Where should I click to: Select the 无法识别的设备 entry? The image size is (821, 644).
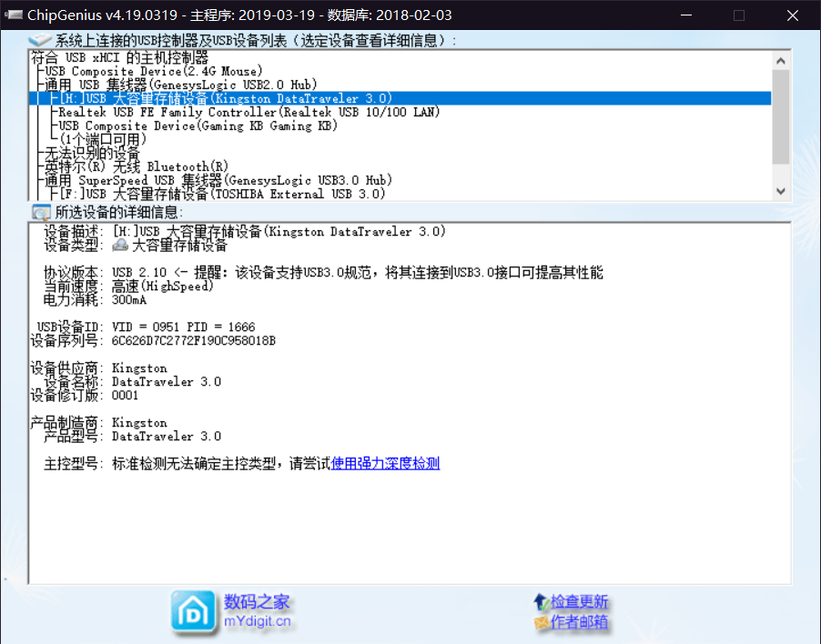pos(92,153)
